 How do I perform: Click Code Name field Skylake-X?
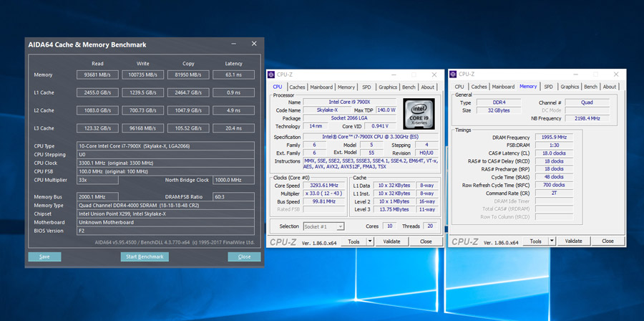327,110
